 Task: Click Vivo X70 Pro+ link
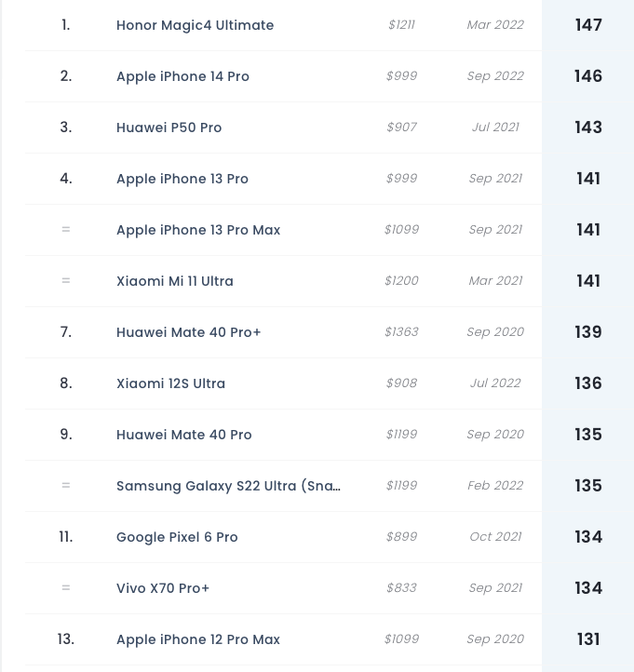(163, 588)
